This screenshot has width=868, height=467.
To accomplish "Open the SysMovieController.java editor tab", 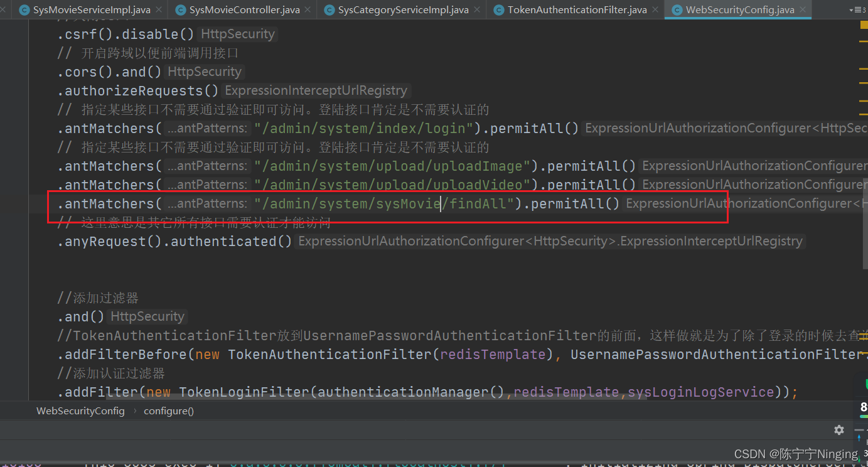I will [244, 10].
